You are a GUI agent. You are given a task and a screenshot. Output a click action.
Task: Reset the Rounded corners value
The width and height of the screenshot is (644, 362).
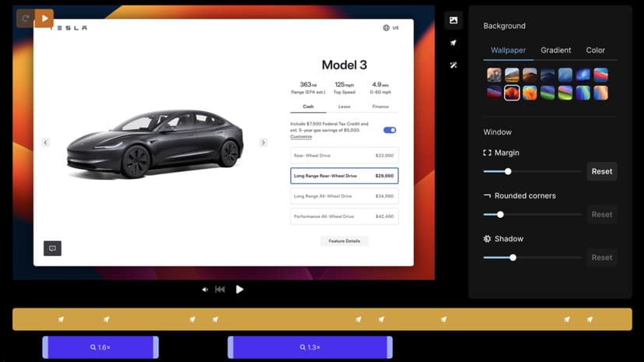coord(602,215)
